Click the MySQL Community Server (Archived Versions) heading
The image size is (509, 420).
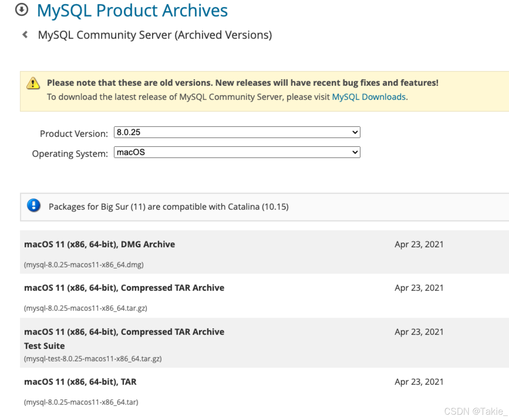click(x=155, y=35)
